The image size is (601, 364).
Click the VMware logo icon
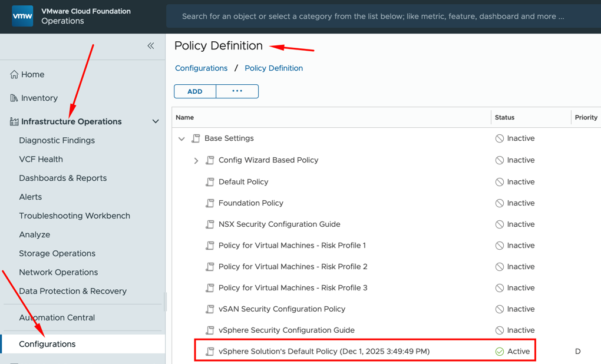coord(22,16)
